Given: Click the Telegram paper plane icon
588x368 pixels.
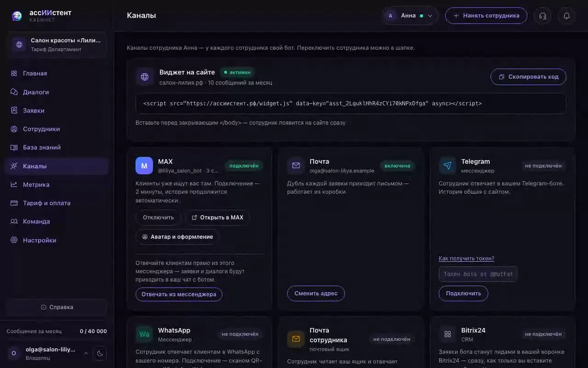Looking at the screenshot, I should tap(447, 166).
